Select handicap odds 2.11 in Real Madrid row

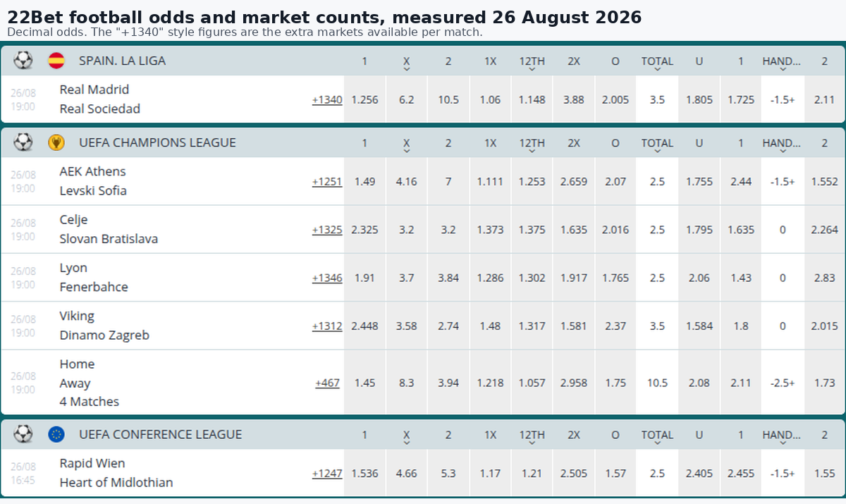click(x=824, y=100)
